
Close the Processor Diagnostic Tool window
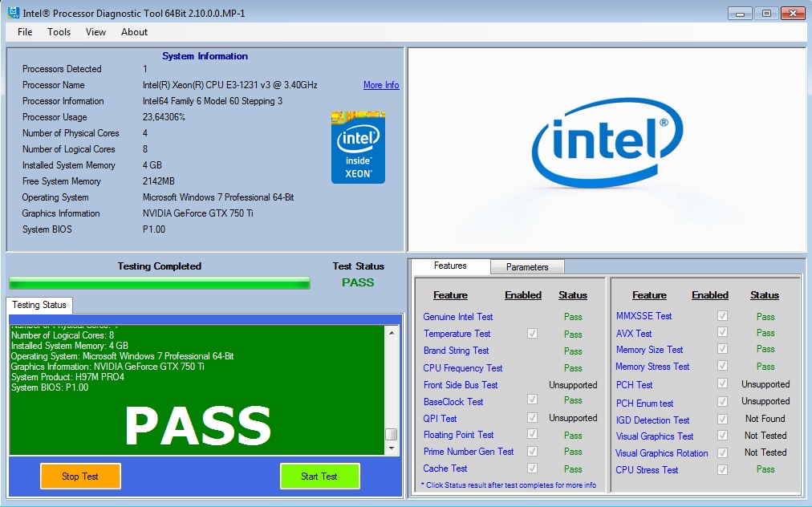(793, 14)
